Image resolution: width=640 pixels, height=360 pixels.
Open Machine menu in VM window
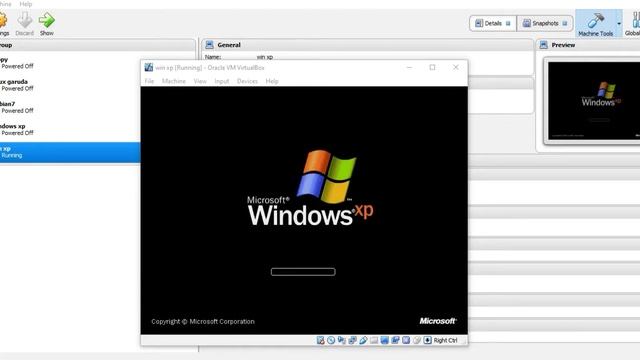click(x=174, y=81)
